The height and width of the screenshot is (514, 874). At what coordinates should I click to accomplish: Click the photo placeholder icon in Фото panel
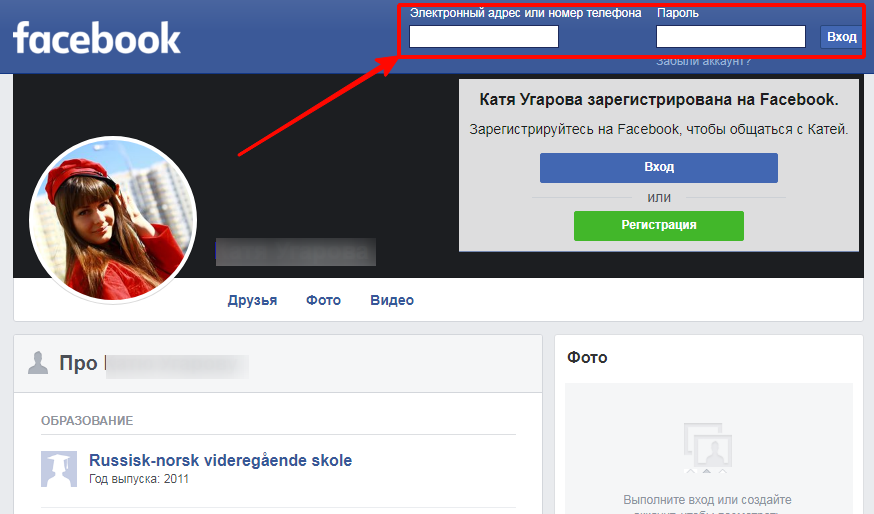click(708, 448)
